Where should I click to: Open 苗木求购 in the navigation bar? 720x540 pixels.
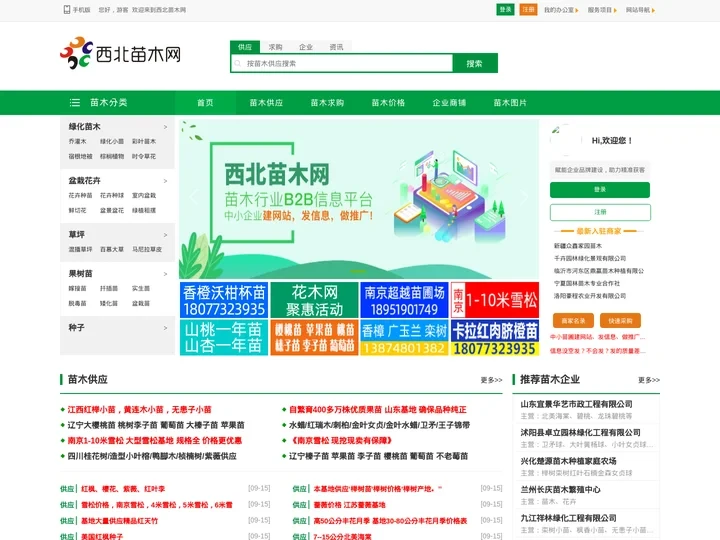pos(327,102)
